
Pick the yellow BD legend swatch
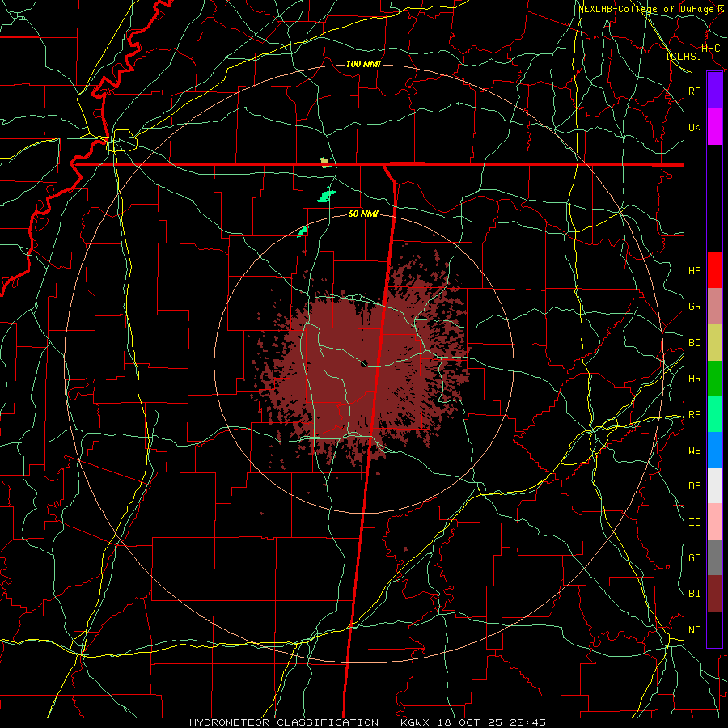[714, 343]
